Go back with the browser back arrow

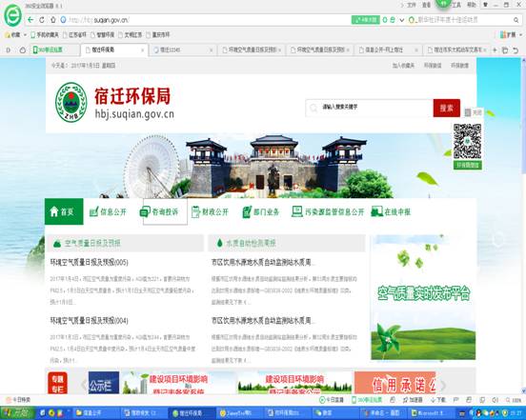click(30, 20)
